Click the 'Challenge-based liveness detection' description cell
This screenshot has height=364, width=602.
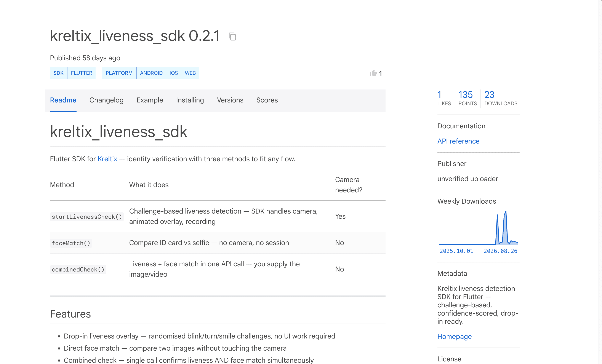[x=224, y=216]
